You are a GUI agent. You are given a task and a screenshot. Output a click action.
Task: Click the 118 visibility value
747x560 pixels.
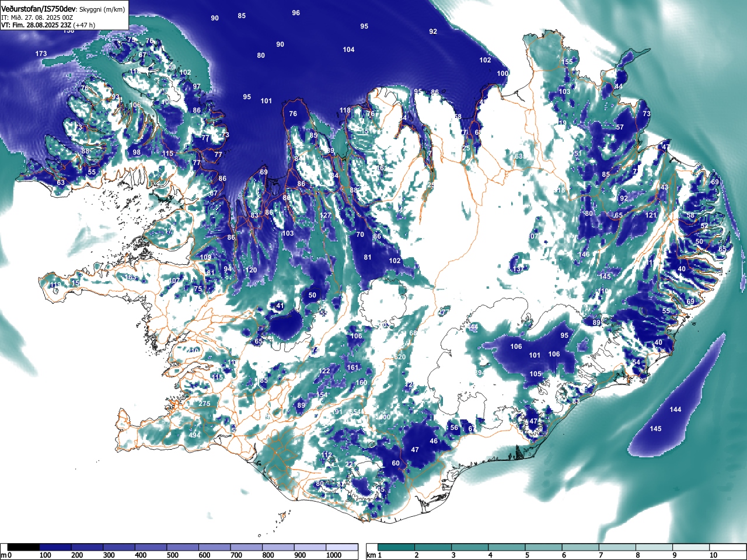345,110
